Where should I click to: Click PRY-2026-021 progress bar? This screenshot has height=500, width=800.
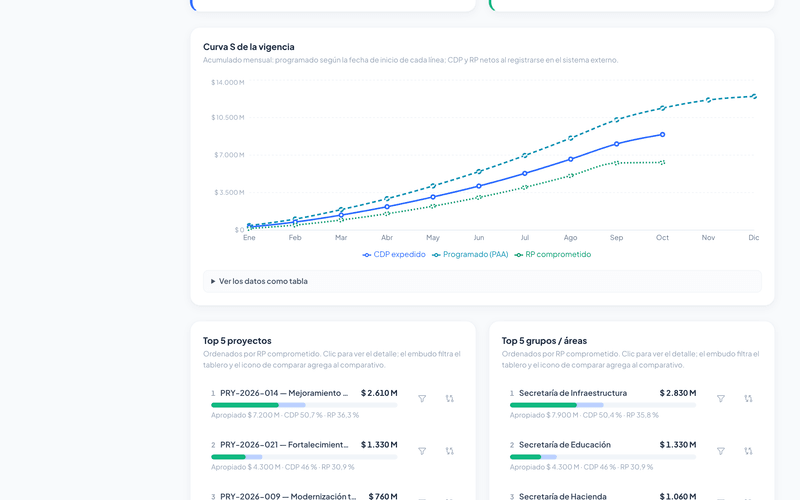click(x=304, y=457)
